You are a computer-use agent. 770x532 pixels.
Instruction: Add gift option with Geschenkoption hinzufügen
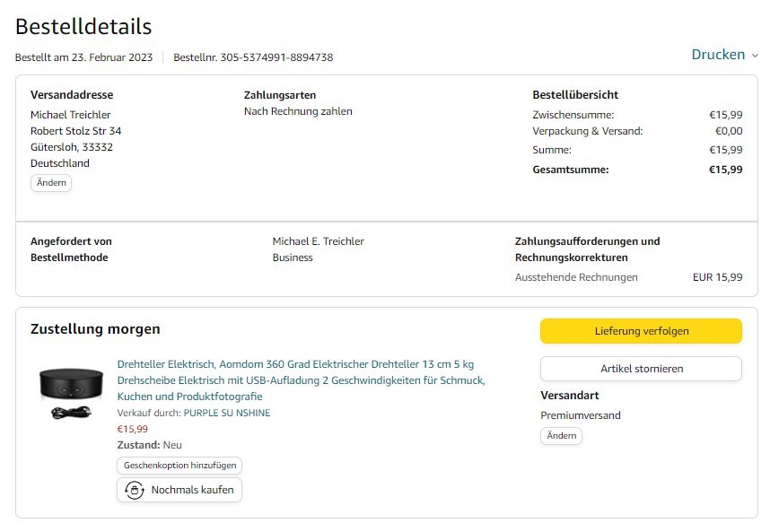(179, 466)
